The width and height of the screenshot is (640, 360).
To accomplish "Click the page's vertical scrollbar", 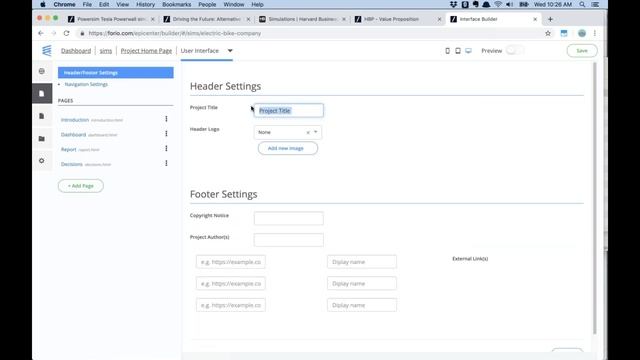I will [x=595, y=198].
